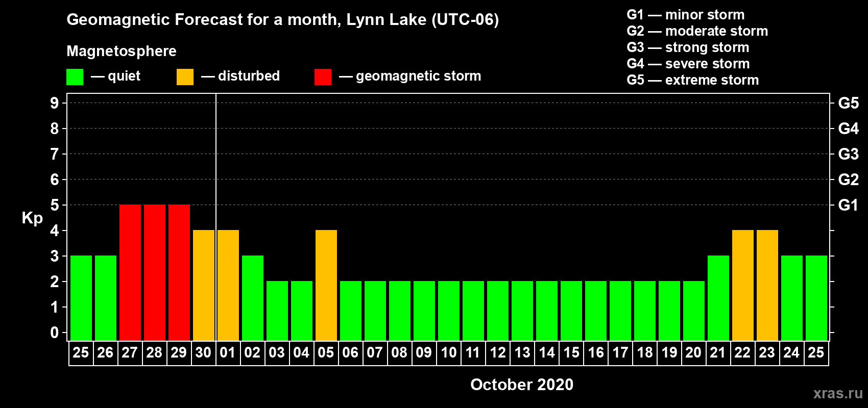Click the date label 12
Screen dimensions: 868x408
tap(497, 353)
